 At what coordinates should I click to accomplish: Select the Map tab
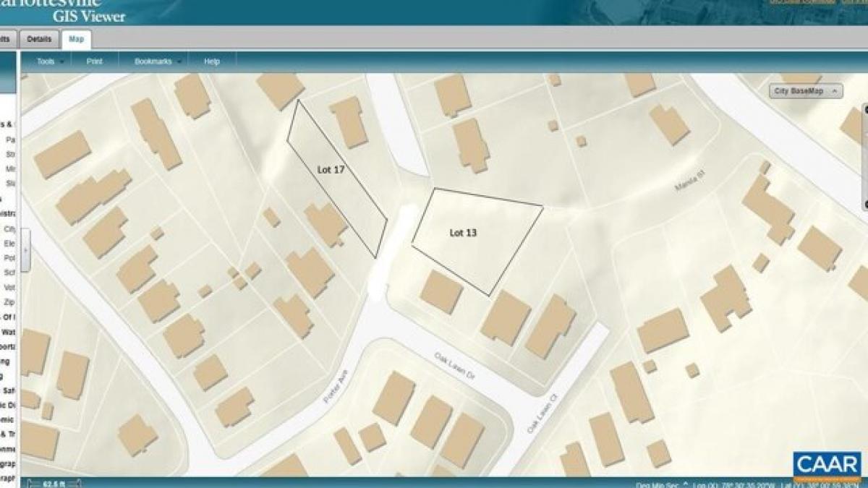point(77,39)
